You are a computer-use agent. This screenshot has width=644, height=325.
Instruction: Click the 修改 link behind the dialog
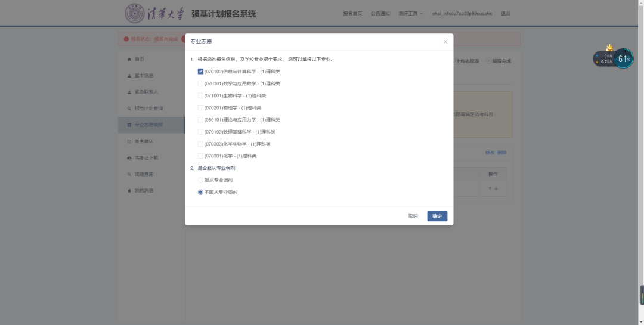click(490, 153)
